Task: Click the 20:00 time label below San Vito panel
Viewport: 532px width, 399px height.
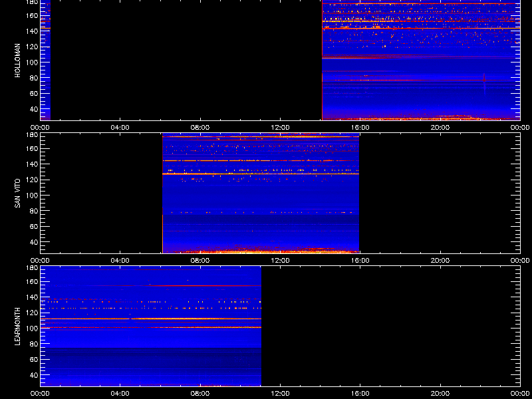Action: (x=440, y=261)
